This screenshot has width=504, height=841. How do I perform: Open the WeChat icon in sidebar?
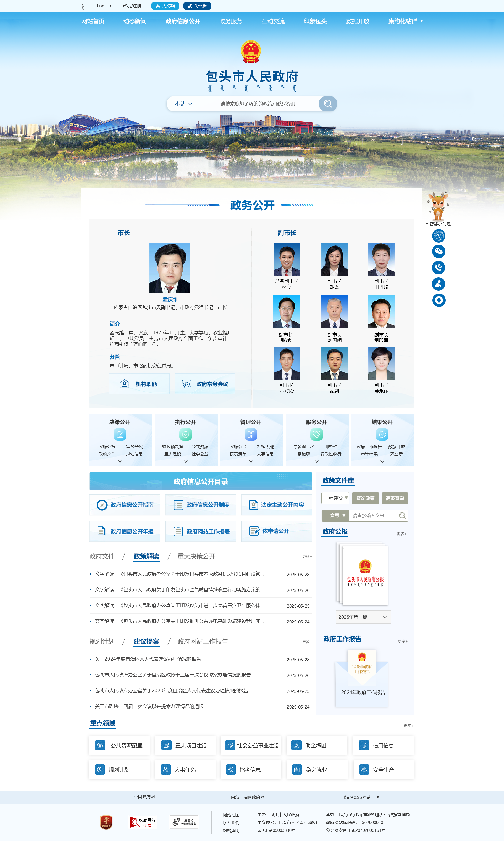(x=438, y=252)
